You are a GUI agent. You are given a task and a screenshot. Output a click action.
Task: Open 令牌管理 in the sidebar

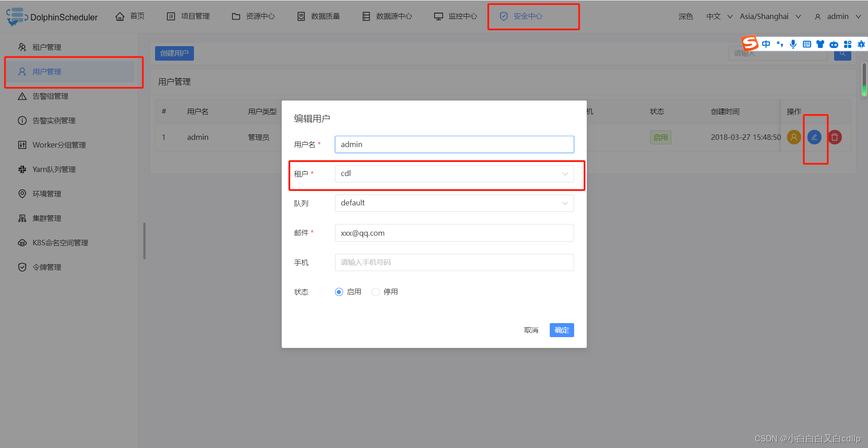(x=69, y=267)
